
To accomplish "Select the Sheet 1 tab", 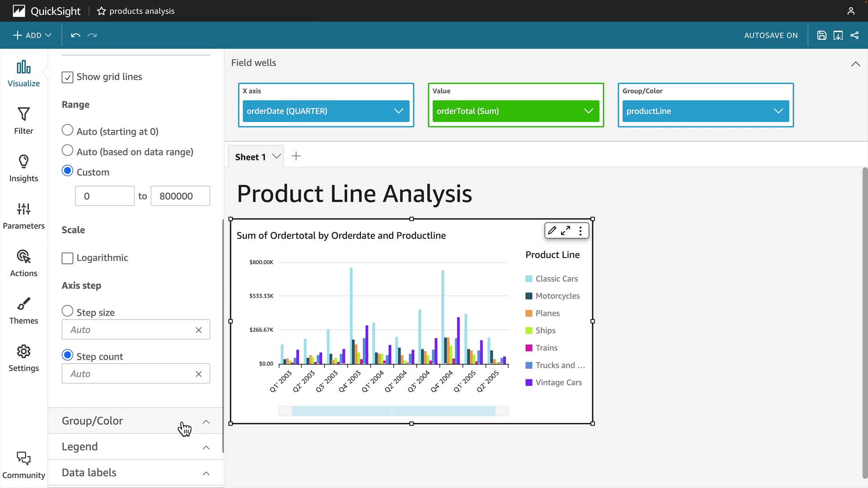I will coord(250,157).
